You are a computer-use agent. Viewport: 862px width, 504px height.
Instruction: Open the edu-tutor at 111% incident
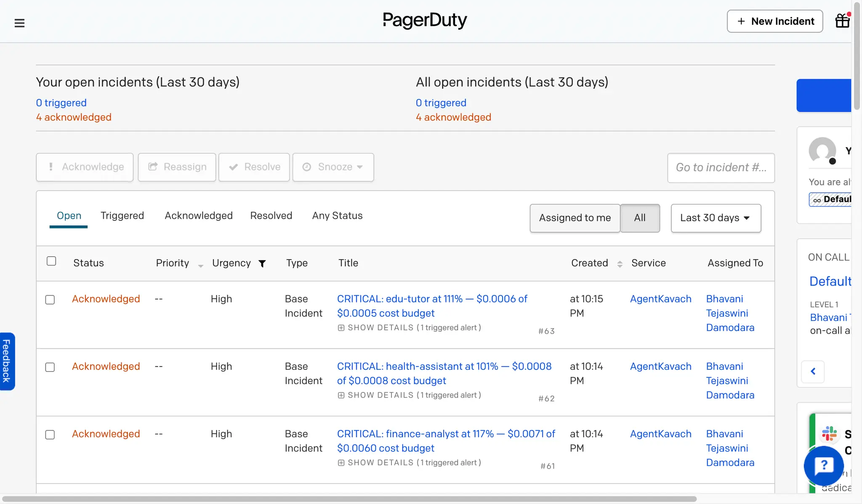pyautogui.click(x=432, y=306)
